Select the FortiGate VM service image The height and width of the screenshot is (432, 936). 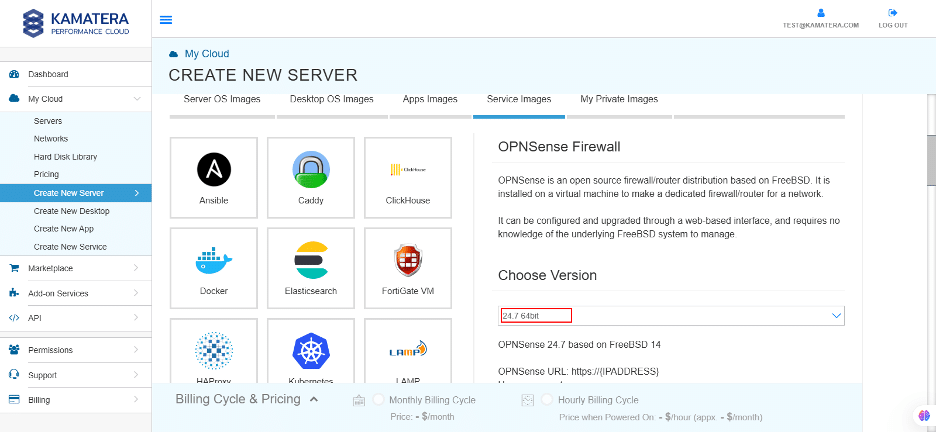(408, 268)
